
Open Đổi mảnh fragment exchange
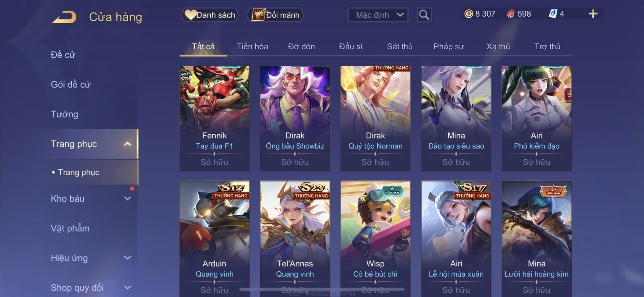pyautogui.click(x=275, y=15)
